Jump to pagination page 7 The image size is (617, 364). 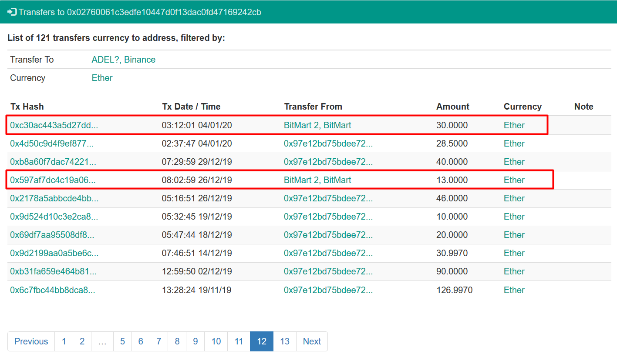[159, 341]
